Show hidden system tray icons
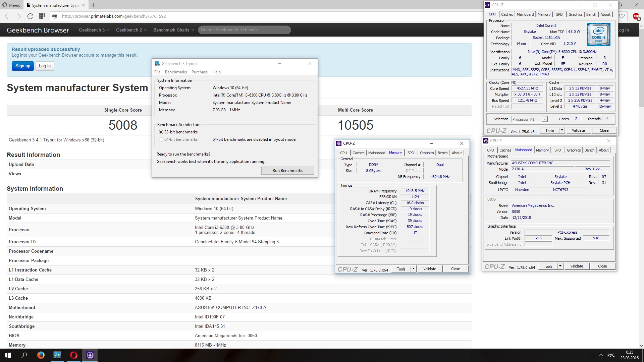The width and height of the screenshot is (644, 362). [601, 355]
